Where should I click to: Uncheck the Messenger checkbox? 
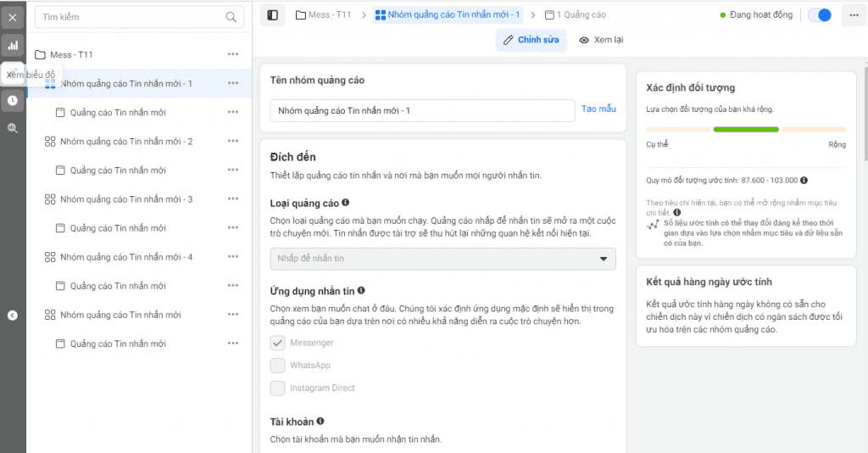277,343
